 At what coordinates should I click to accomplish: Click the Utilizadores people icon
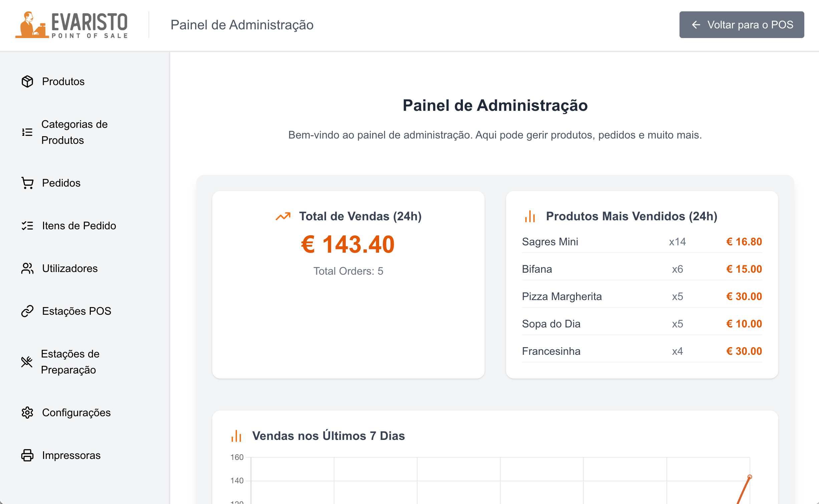click(27, 268)
